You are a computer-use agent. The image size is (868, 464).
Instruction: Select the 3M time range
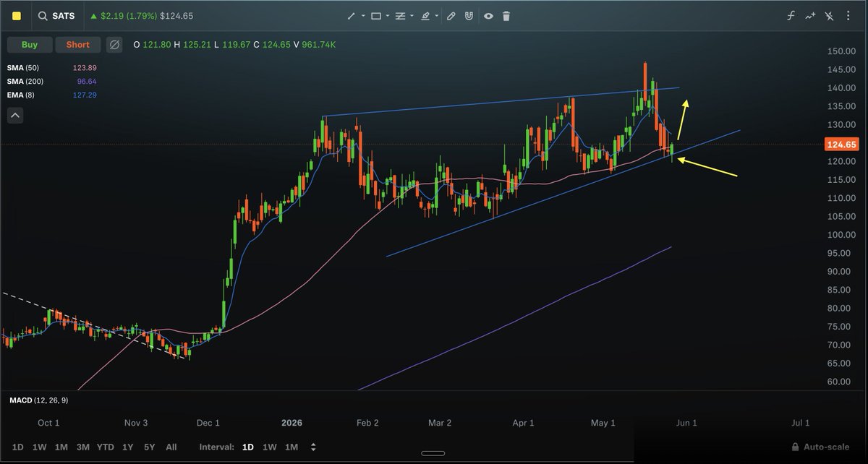(83, 447)
